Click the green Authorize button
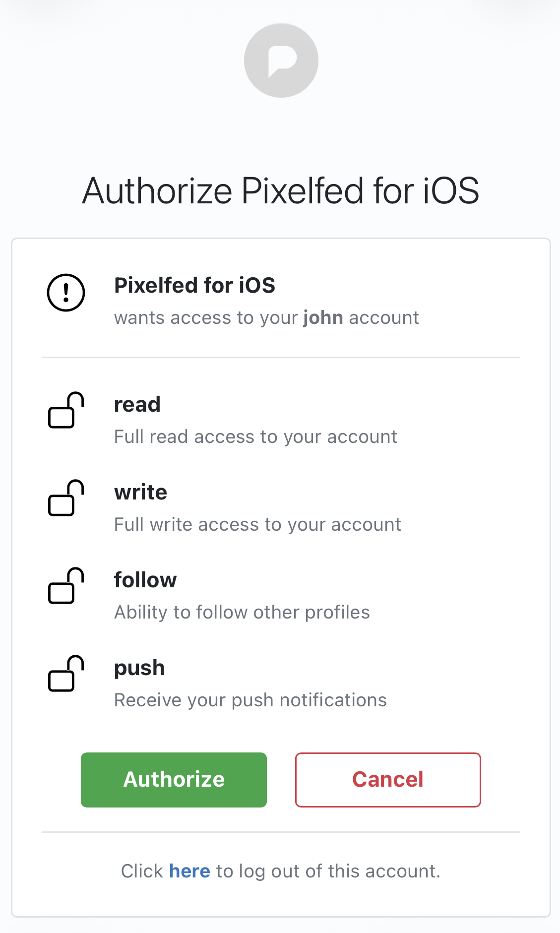The width and height of the screenshot is (560, 933). [174, 780]
